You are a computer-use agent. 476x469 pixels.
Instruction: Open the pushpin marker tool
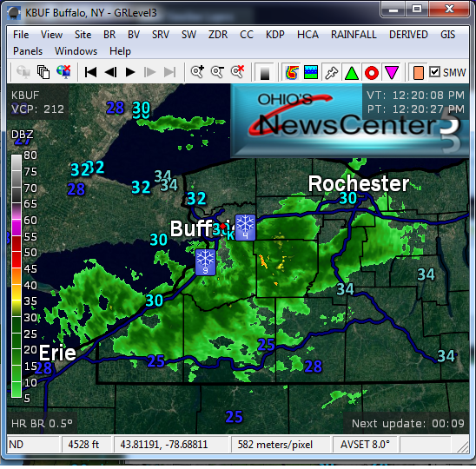tap(331, 73)
